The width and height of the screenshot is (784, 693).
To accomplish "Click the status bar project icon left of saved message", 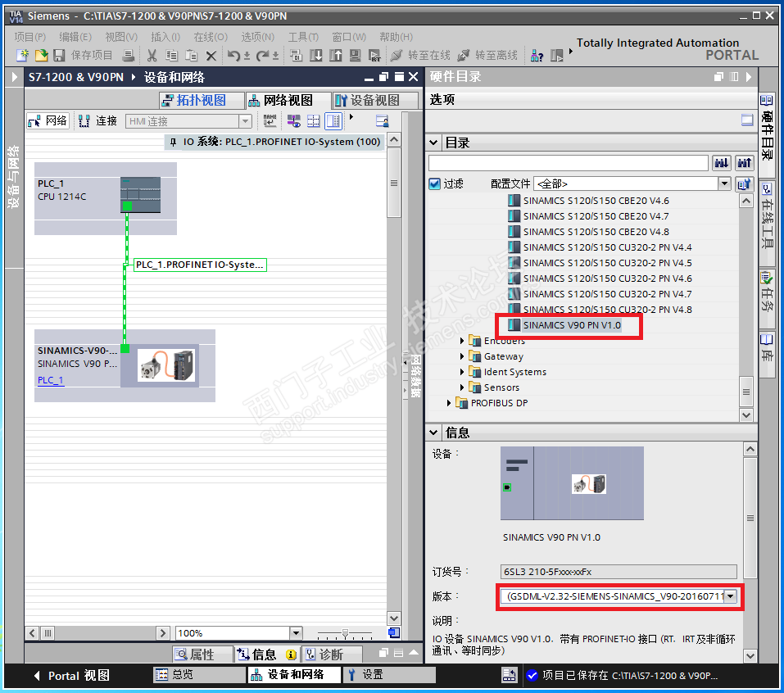I will click(x=509, y=676).
